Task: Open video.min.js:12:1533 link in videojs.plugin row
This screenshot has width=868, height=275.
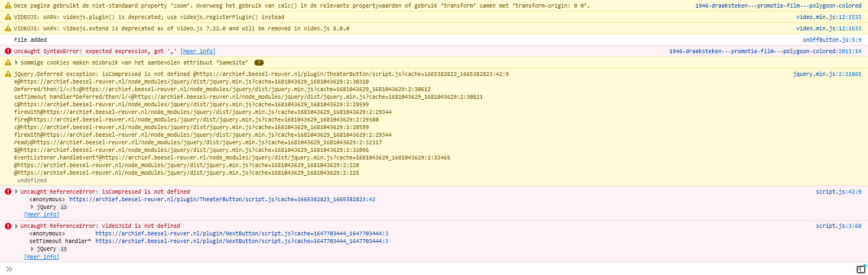Action: pyautogui.click(x=829, y=17)
